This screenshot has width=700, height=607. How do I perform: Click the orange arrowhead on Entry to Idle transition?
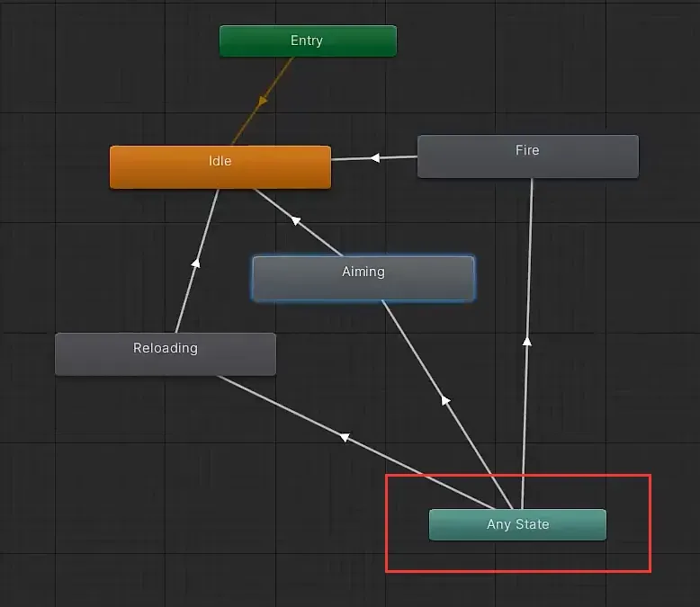tap(262, 101)
